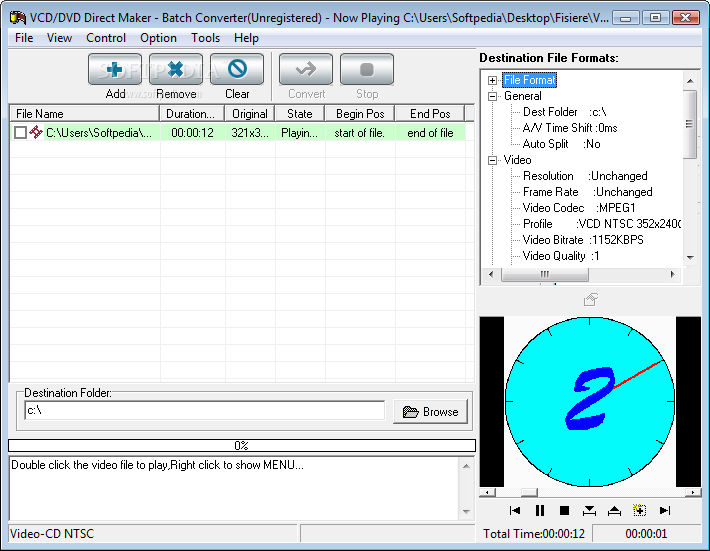Open the View menu
Screen dimensions: 710x551
coord(59,38)
